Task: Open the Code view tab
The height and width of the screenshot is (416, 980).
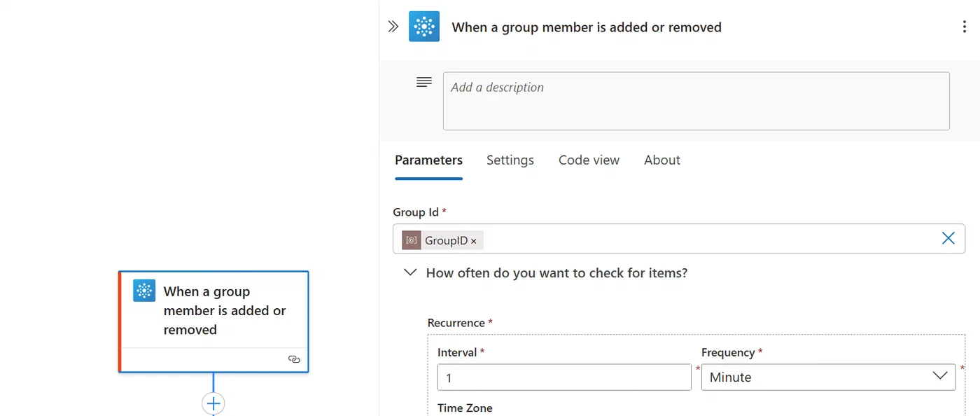Action: (589, 160)
